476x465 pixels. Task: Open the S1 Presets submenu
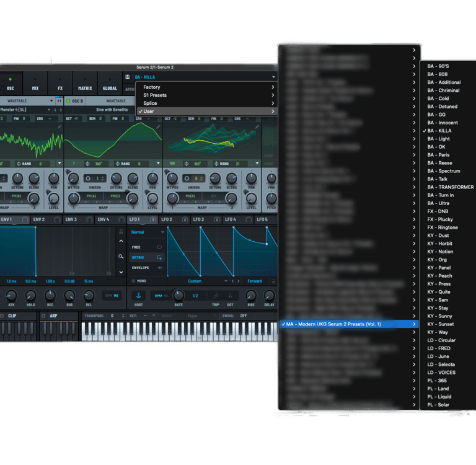pos(206,95)
